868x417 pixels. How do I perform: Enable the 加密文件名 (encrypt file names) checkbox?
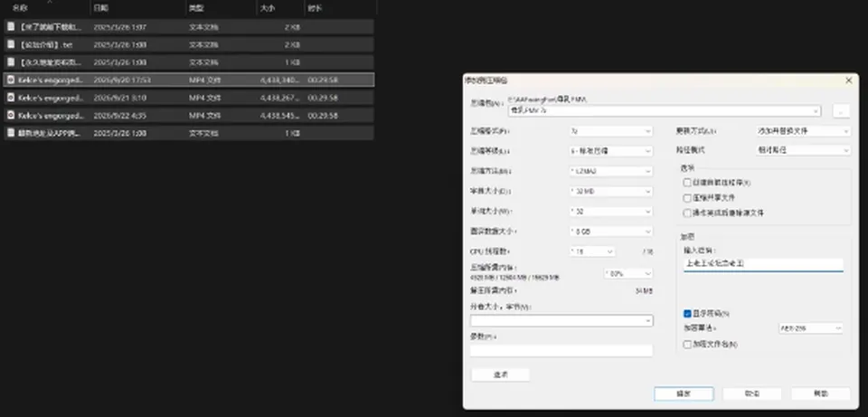(687, 345)
